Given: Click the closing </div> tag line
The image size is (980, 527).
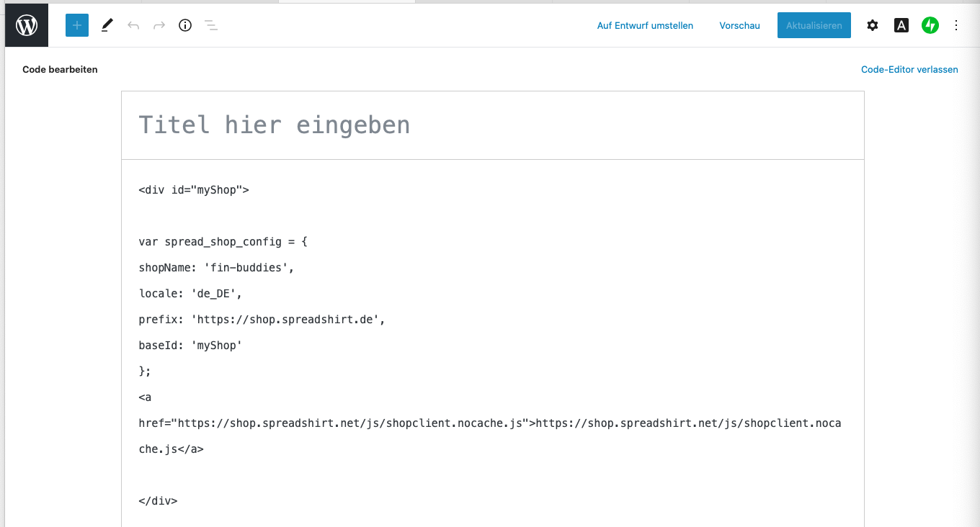Looking at the screenshot, I should pos(158,501).
